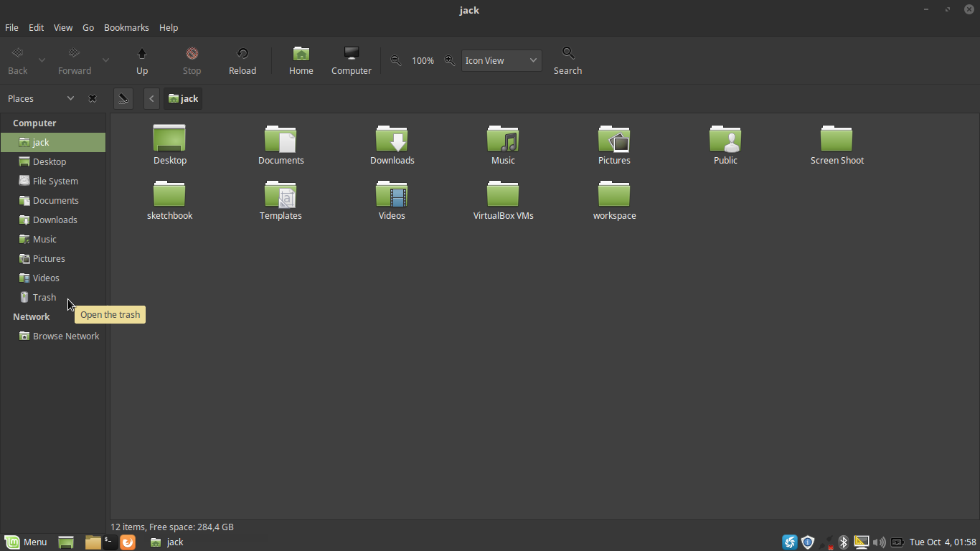Select the sketchbook folder
980x551 pixels.
(169, 200)
